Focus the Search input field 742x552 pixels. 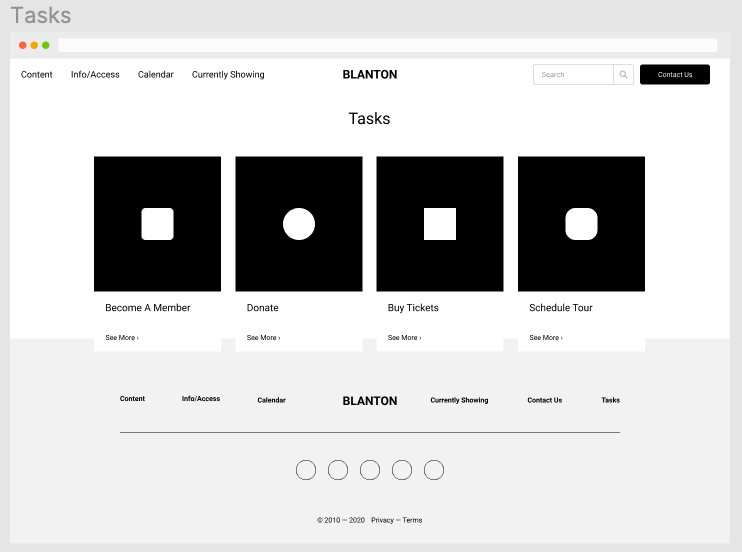[574, 74]
